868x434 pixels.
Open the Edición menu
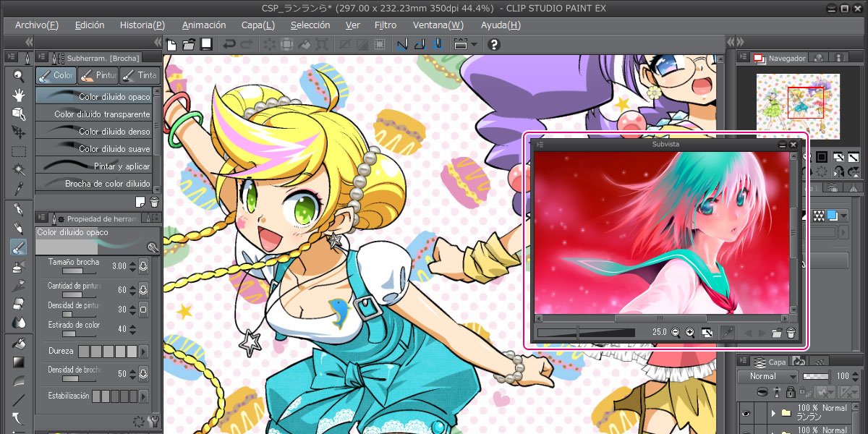click(90, 25)
